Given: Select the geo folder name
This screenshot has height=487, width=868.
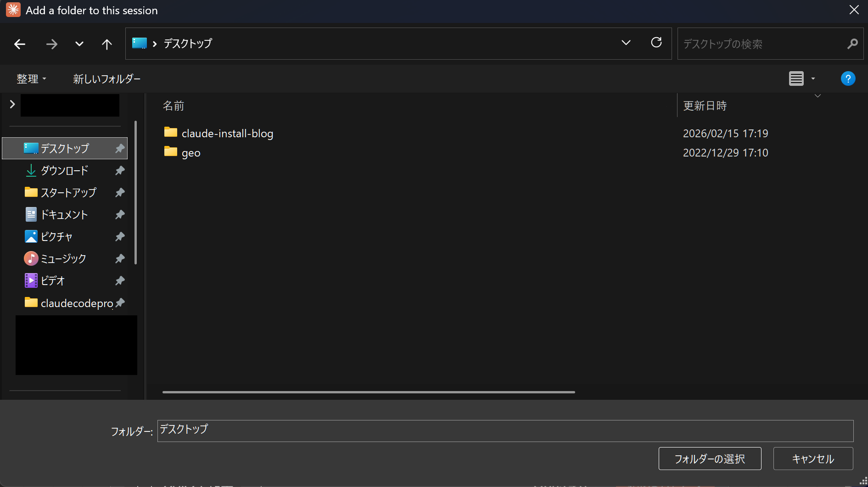Looking at the screenshot, I should 191,153.
